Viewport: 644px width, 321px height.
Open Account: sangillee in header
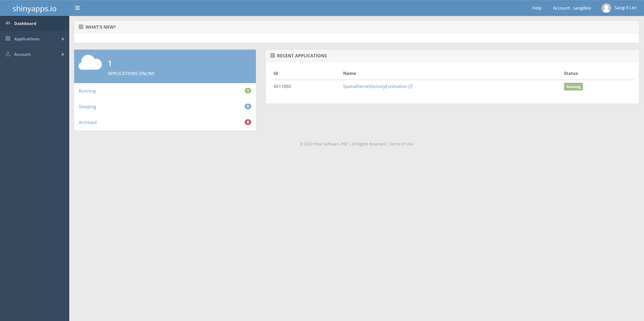572,8
